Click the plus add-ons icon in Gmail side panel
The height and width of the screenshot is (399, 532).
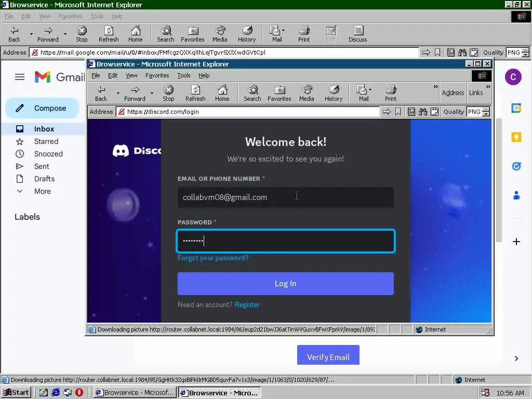click(x=516, y=242)
